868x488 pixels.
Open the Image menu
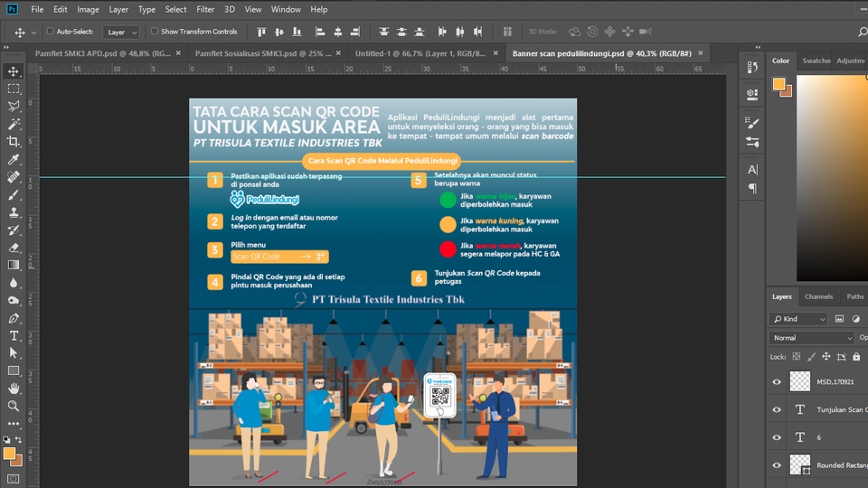click(88, 9)
